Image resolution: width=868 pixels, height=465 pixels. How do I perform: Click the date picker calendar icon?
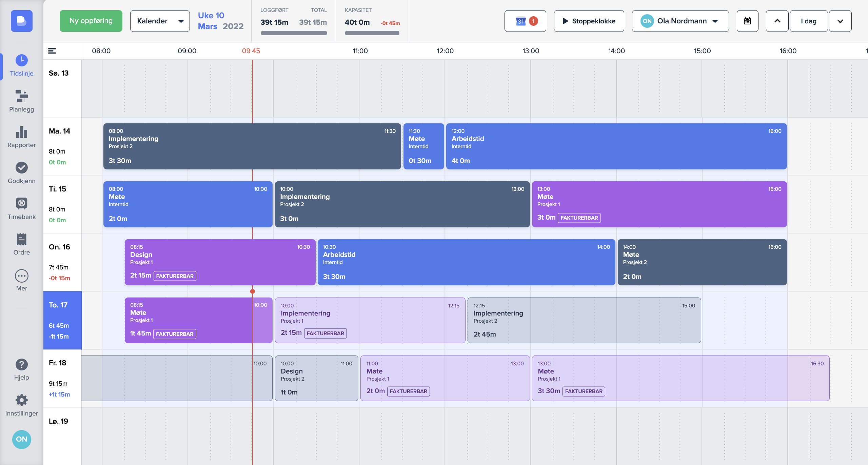(747, 21)
